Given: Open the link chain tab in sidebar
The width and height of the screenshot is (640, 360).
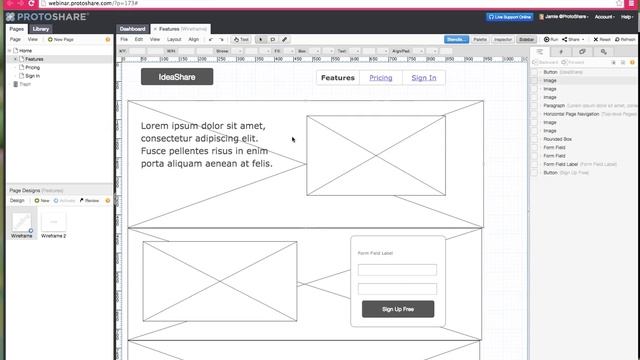Looking at the screenshot, I should click(582, 52).
